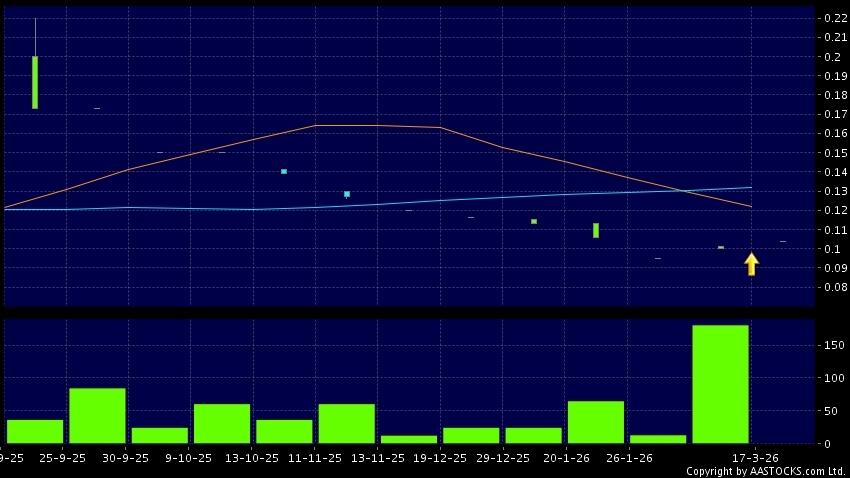
Task: Select volume bar between 20-1-26 and 26-1-26
Action: pos(596,421)
